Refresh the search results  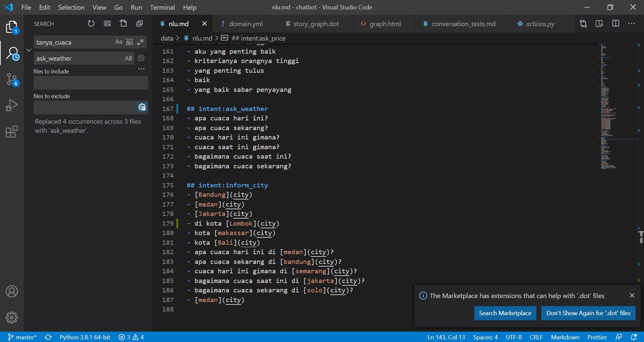91,23
